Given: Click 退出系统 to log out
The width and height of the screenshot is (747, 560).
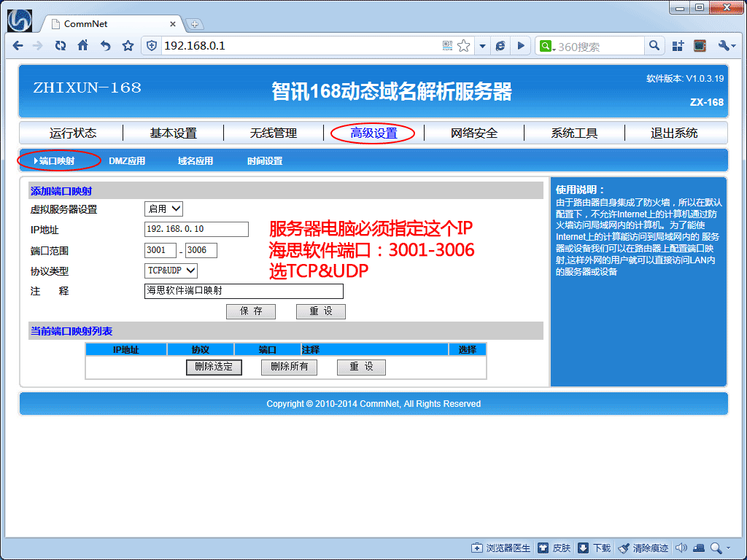Looking at the screenshot, I should point(674,133).
